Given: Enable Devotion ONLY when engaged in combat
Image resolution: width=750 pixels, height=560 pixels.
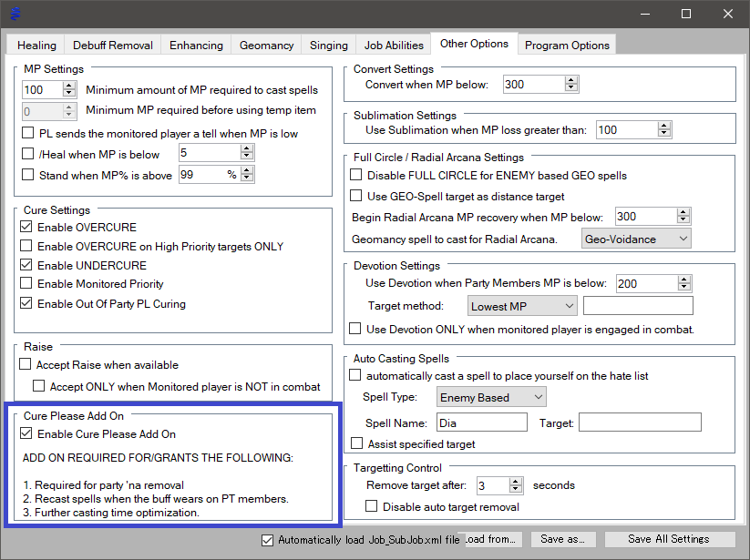Looking at the screenshot, I should pyautogui.click(x=354, y=329).
